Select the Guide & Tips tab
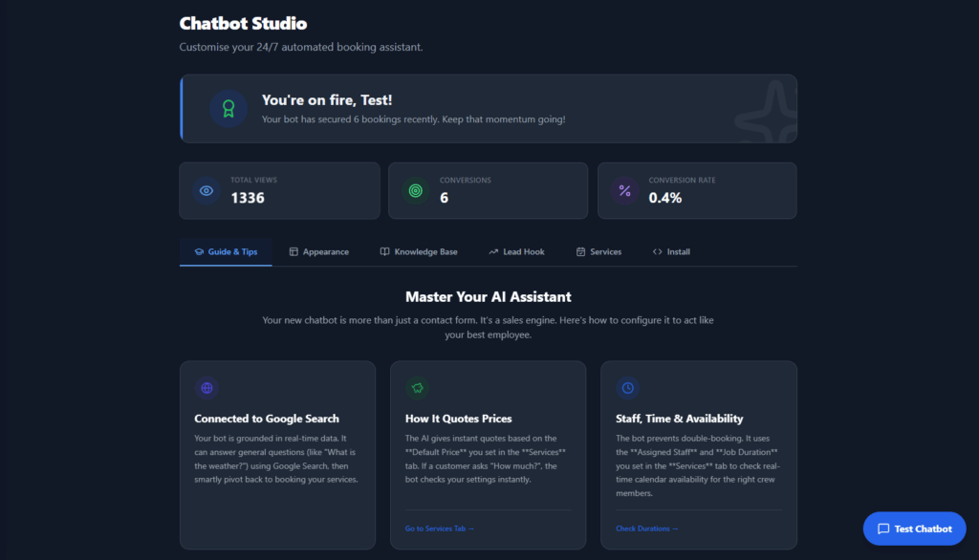979x560 pixels. tap(226, 252)
